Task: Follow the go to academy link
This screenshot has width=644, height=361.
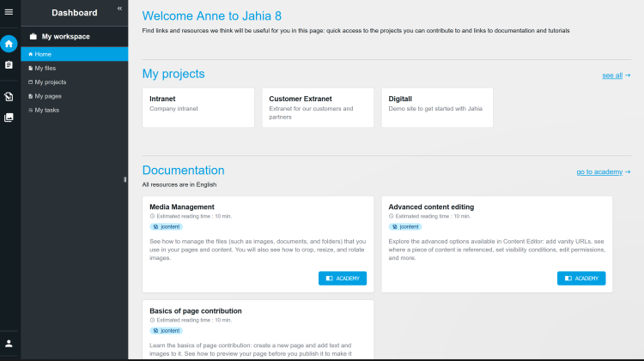Action: (604, 171)
